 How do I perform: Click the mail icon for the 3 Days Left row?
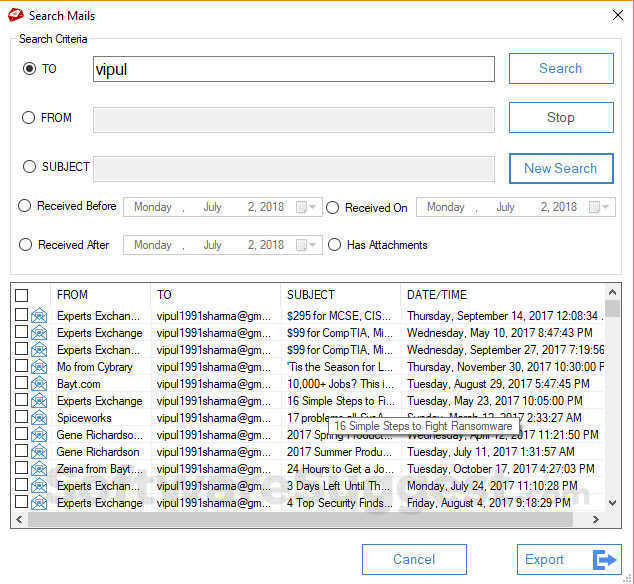39,486
